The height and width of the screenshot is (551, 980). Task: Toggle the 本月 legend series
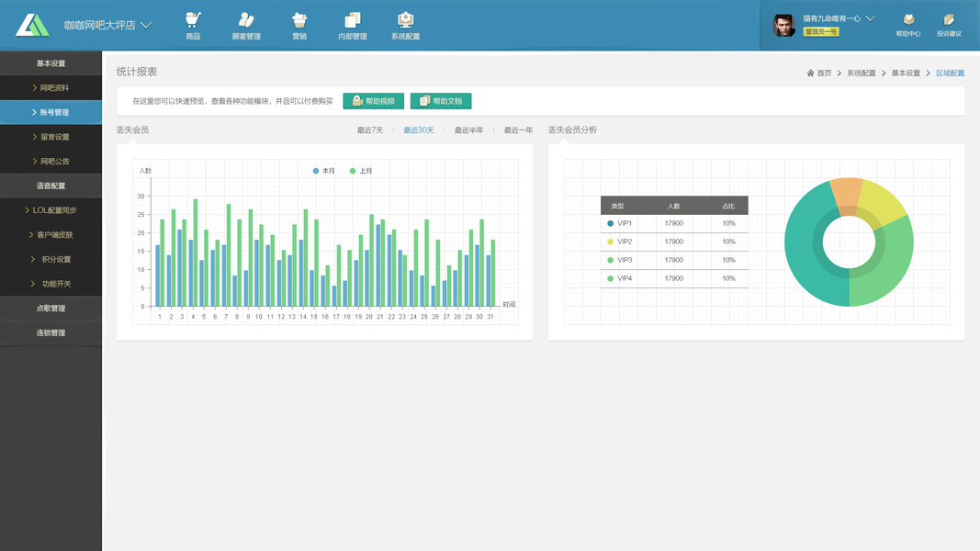pyautogui.click(x=323, y=171)
